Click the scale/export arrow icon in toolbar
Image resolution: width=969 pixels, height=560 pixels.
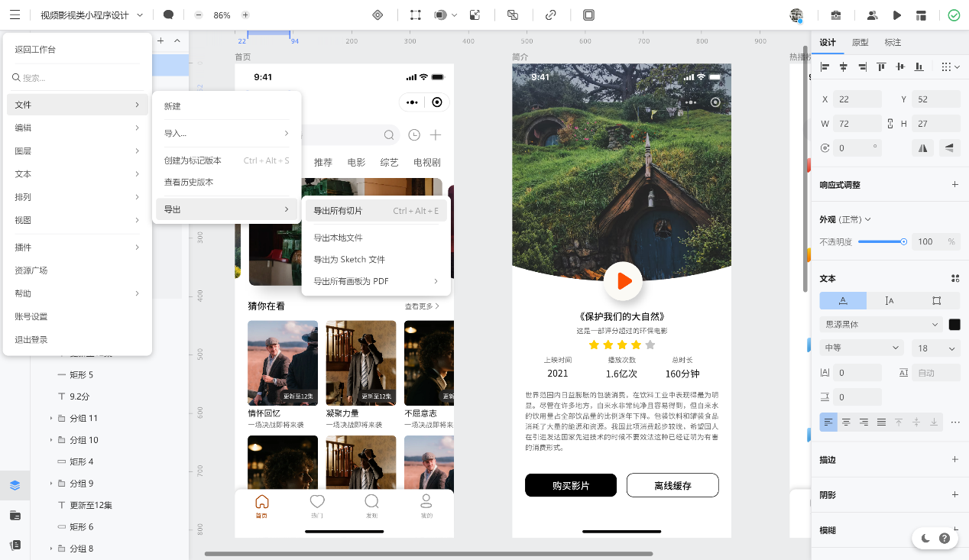(475, 15)
